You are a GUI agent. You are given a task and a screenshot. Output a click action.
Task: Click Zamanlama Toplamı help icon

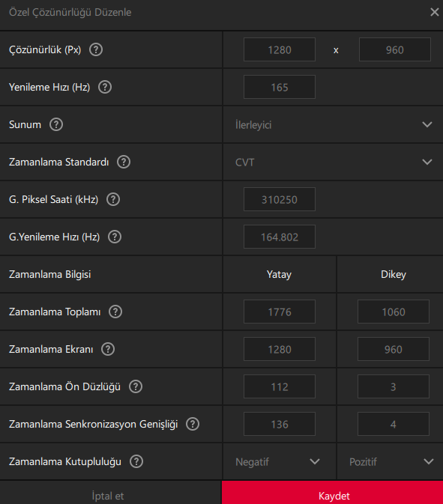click(115, 312)
